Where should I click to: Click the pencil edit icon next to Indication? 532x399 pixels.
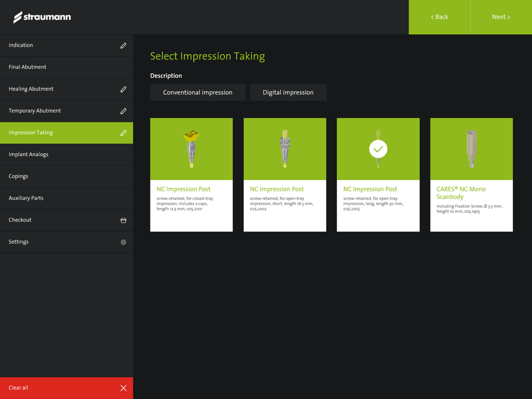tap(123, 45)
